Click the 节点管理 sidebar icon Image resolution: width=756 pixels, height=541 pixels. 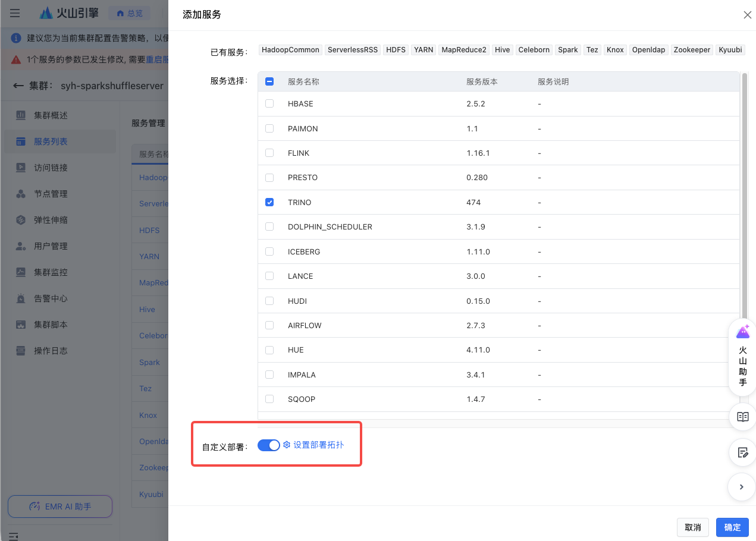(21, 194)
